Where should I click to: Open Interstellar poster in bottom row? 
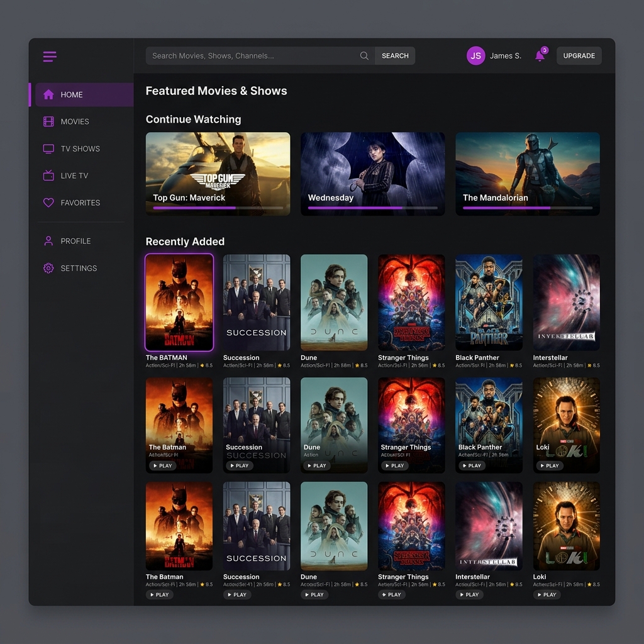489,526
